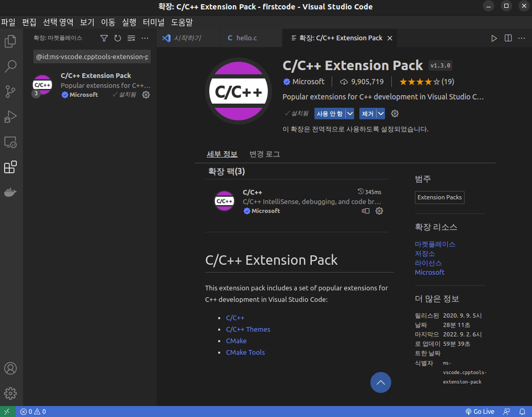
Task: Click the 9,905,719 install count
Action: coord(362,82)
